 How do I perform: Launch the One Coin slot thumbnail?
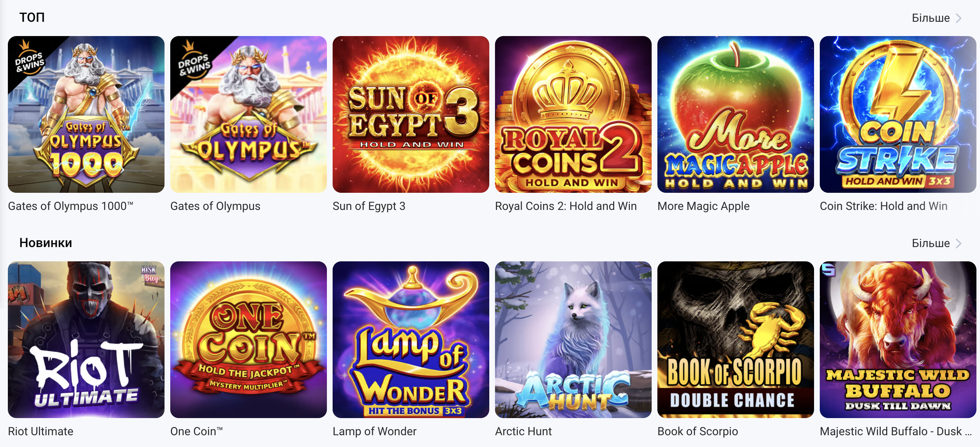pyautogui.click(x=248, y=340)
